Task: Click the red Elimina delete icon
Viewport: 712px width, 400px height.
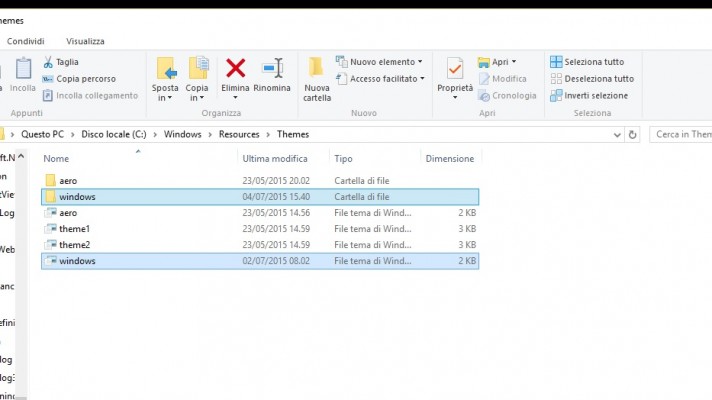Action: [x=236, y=68]
